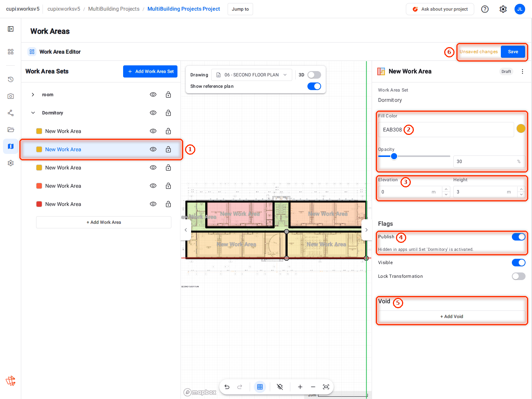Screen dimensions: 532x399
Task: Hide the Dormitory work area set
Action: point(153,113)
